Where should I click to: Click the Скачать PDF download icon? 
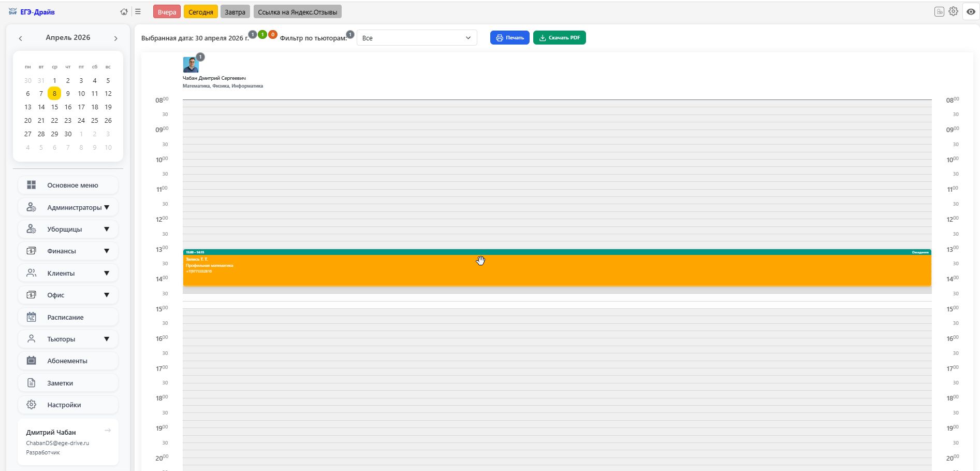click(542, 37)
